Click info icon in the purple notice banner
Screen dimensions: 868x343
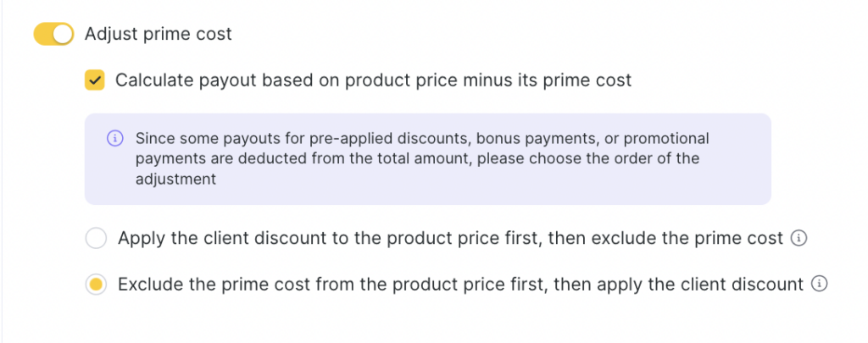(x=114, y=138)
